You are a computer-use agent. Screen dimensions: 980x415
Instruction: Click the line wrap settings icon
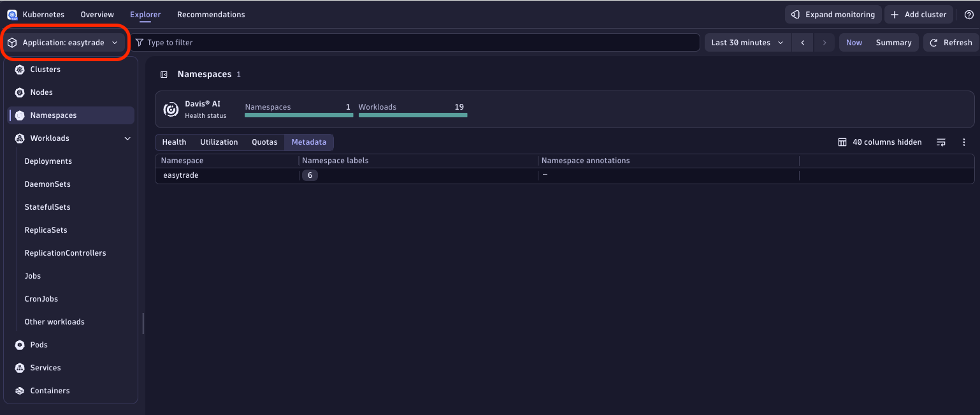941,142
